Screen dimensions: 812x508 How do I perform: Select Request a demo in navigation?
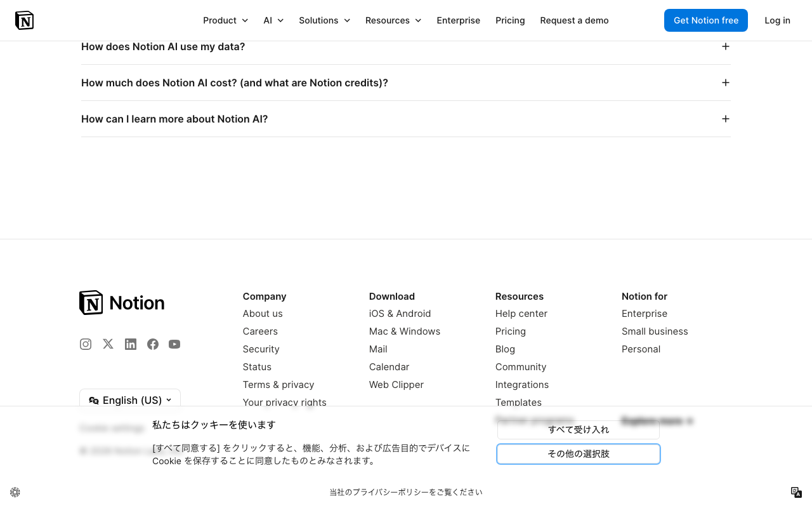[x=574, y=20]
